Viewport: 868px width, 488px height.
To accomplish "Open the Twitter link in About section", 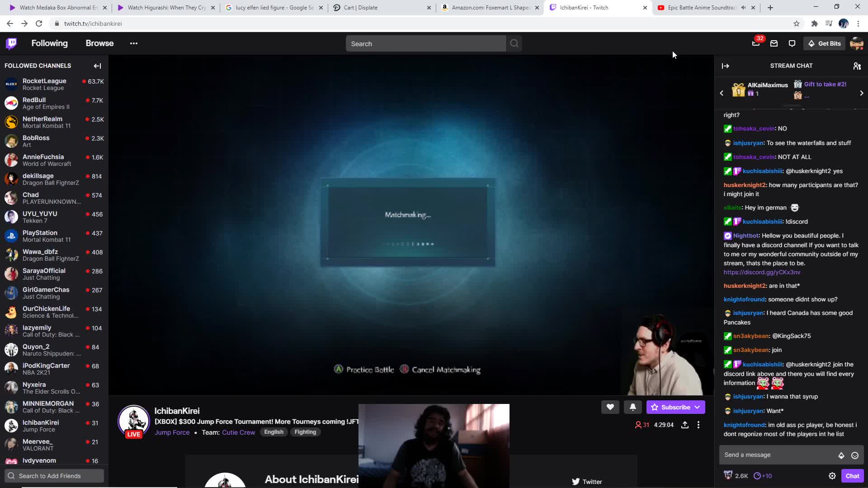I will 587,482.
